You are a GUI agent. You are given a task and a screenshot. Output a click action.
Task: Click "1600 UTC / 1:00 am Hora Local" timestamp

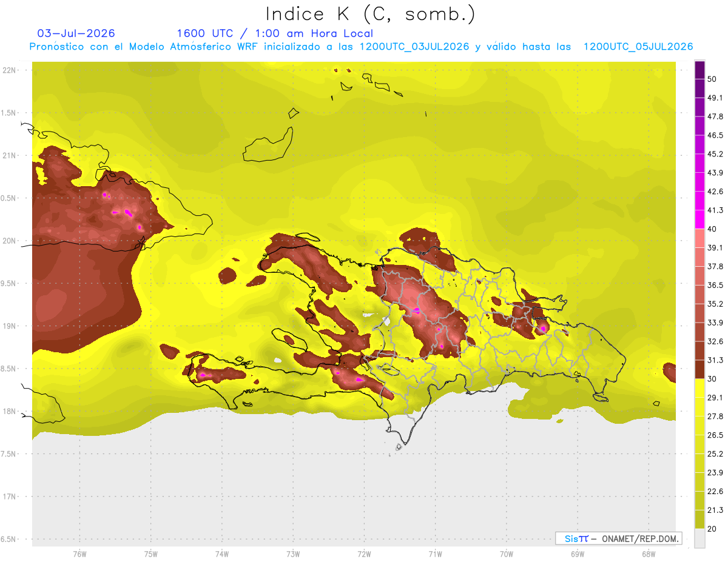click(275, 33)
